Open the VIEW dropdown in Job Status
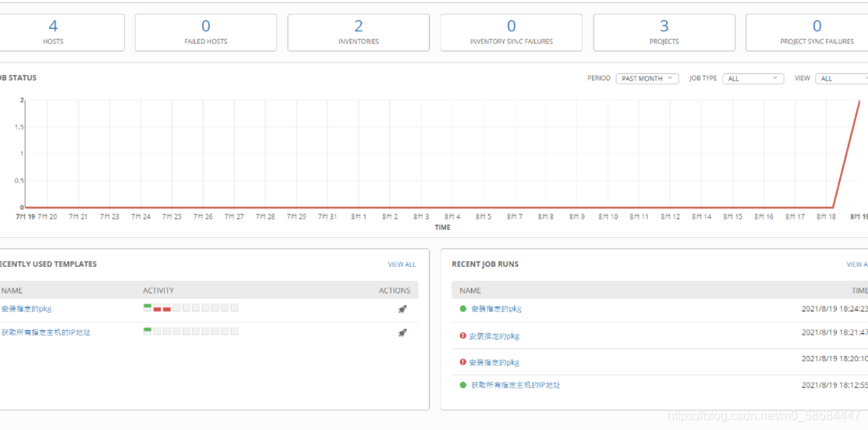The image size is (868, 430). [842, 79]
